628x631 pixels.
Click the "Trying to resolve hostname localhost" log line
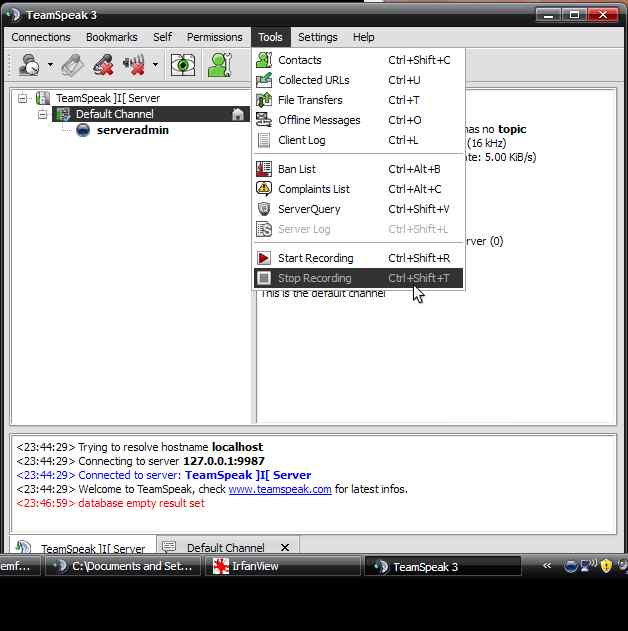click(140, 447)
